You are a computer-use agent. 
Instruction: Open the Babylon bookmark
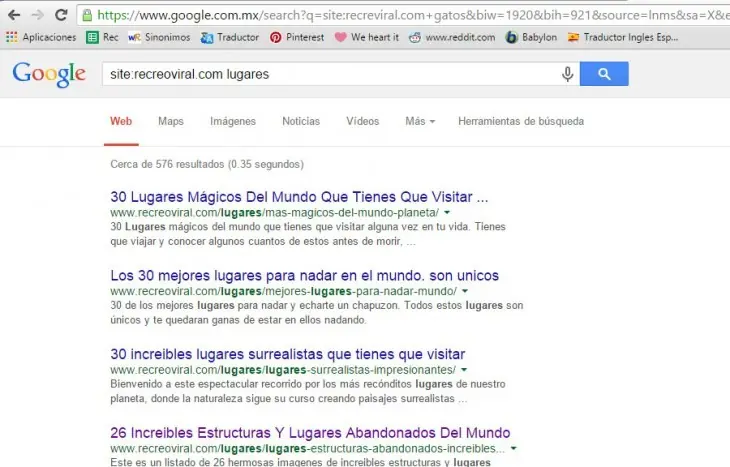[531, 37]
